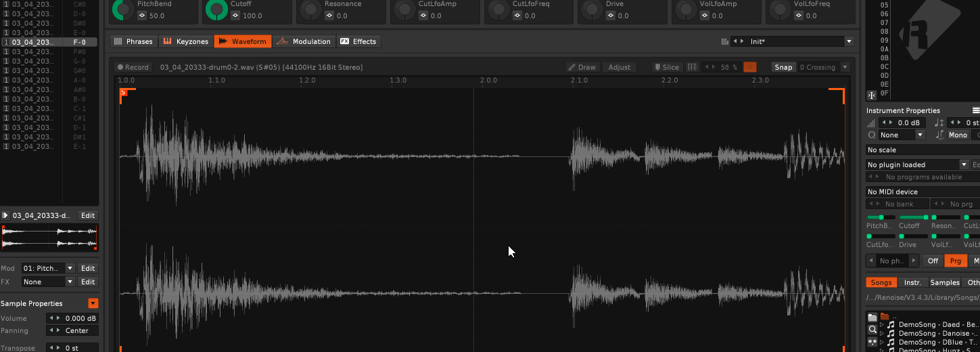This screenshot has width=980, height=352.
Task: Click the orange playback-follow icon near 50 %
Action: coord(749,67)
